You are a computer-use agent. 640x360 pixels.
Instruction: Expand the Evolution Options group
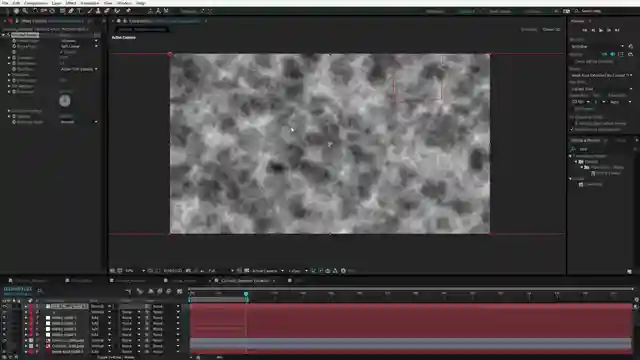[9, 111]
